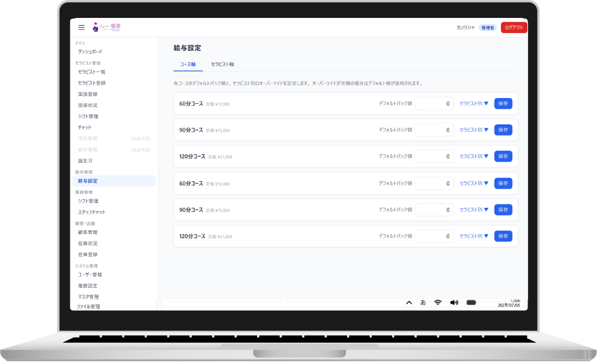Select the highlighted 給与設定 sidebar item
Screen dimensions: 597x364
(114, 181)
